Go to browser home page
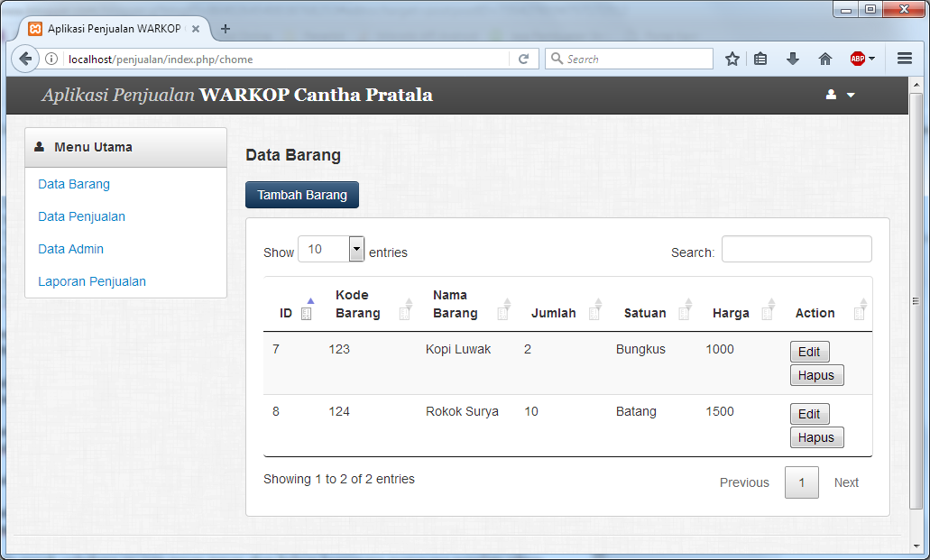This screenshot has width=930, height=560. pyautogui.click(x=824, y=58)
